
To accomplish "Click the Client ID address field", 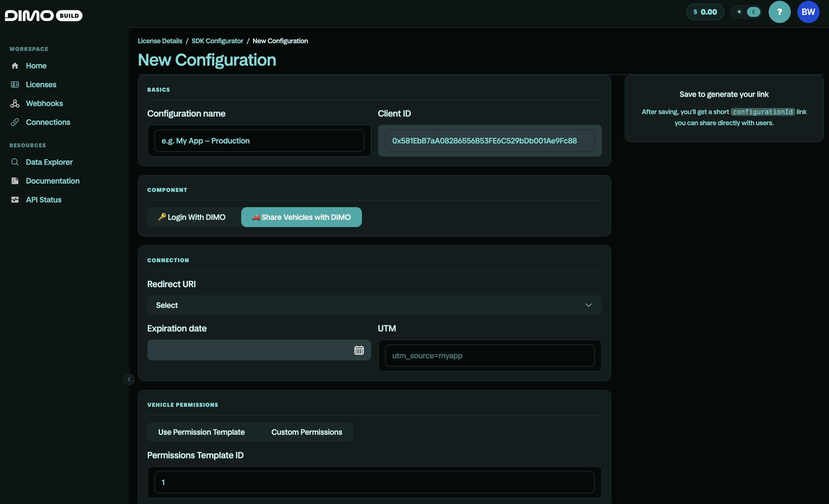I will click(x=490, y=141).
